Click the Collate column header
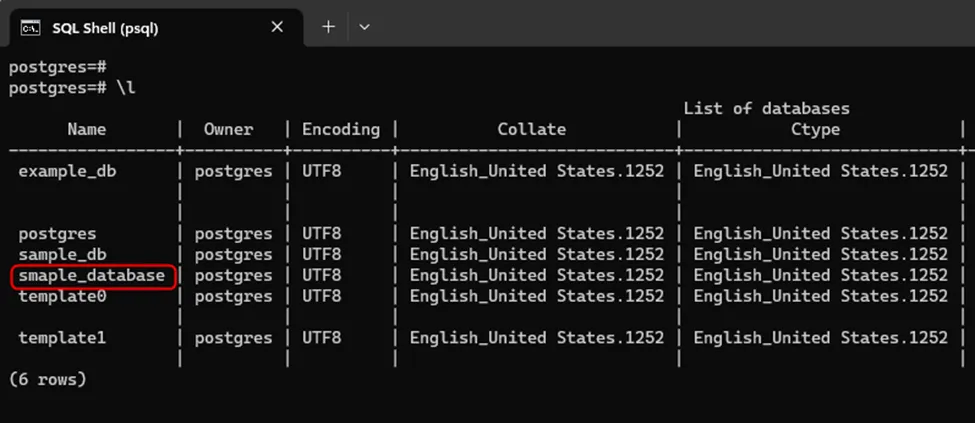 click(531, 129)
